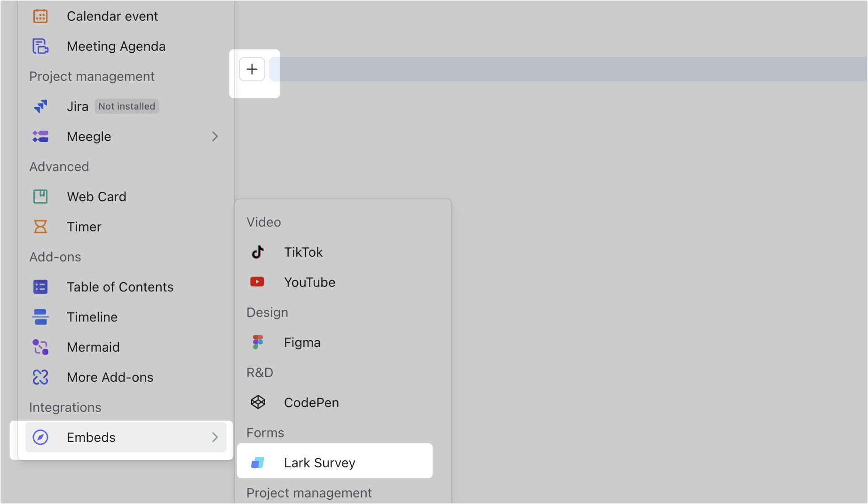Select the CodePen icon
The image size is (868, 504).
click(258, 402)
